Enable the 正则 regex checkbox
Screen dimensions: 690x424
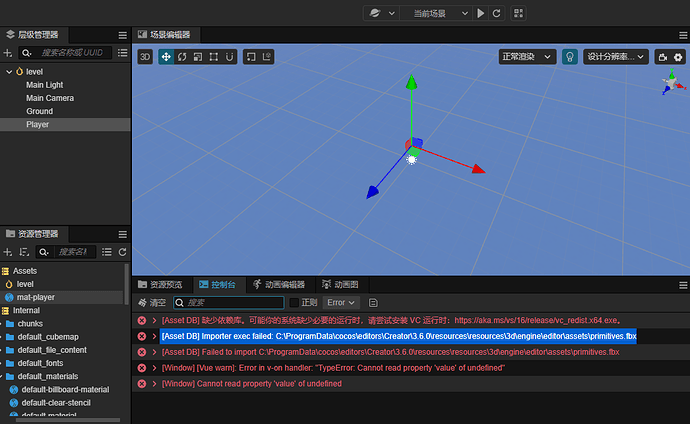(294, 303)
